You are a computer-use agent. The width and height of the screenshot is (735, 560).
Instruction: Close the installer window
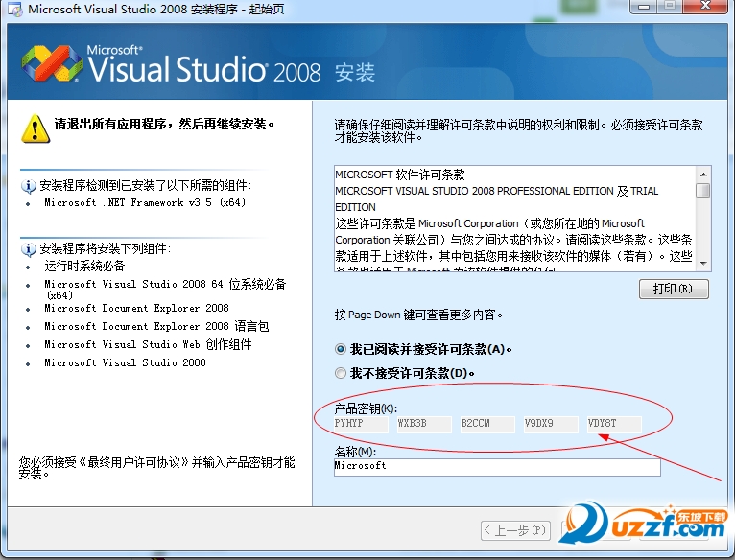tap(705, 7)
